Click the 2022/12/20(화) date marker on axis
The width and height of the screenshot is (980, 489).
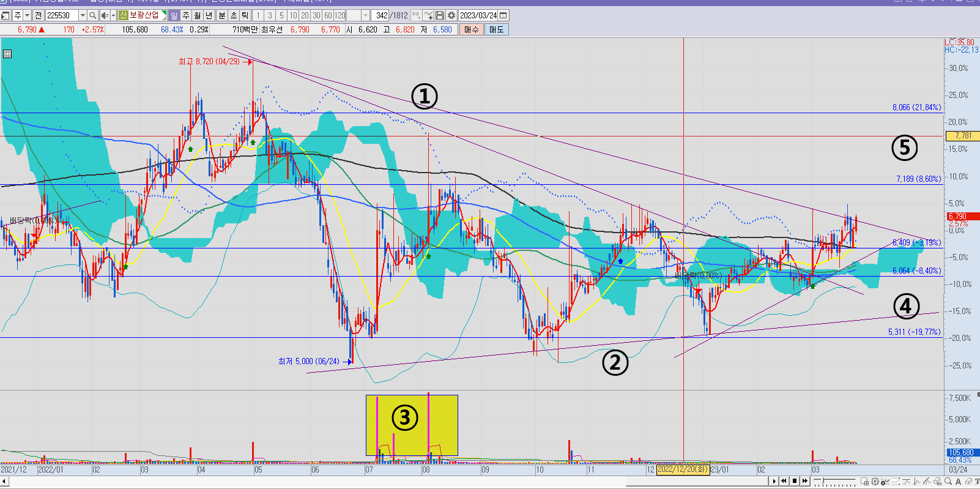point(683,469)
